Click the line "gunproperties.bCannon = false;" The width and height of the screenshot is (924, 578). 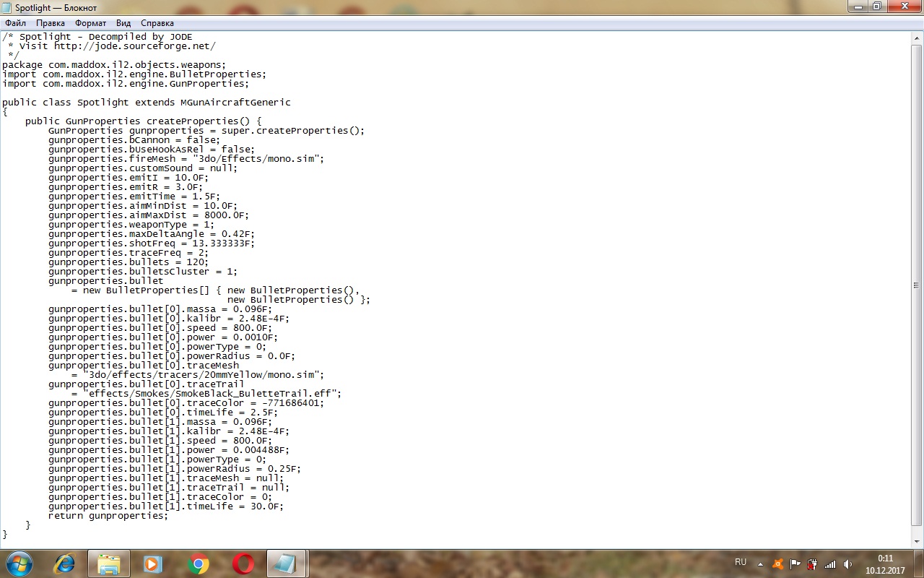click(x=134, y=139)
